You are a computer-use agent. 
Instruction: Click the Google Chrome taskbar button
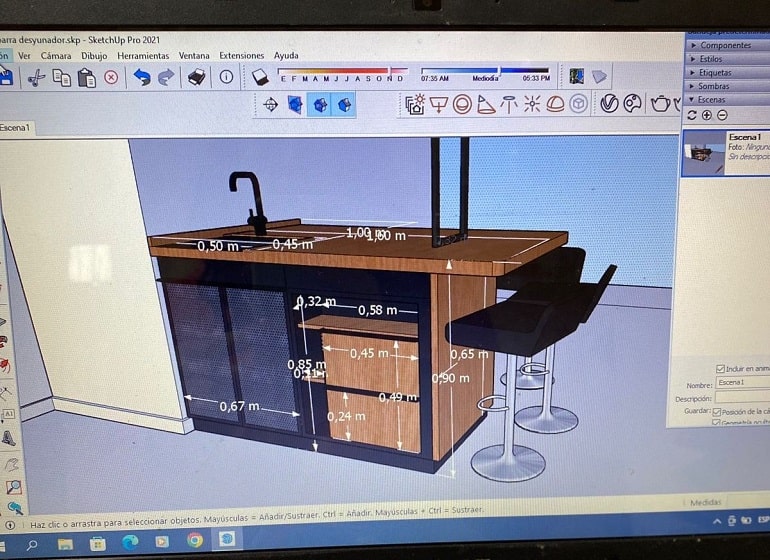pos(194,541)
